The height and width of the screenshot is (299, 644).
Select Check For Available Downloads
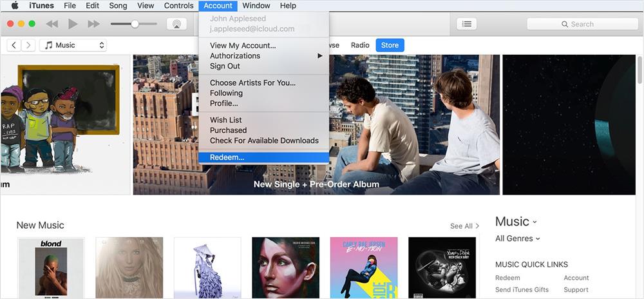(263, 140)
